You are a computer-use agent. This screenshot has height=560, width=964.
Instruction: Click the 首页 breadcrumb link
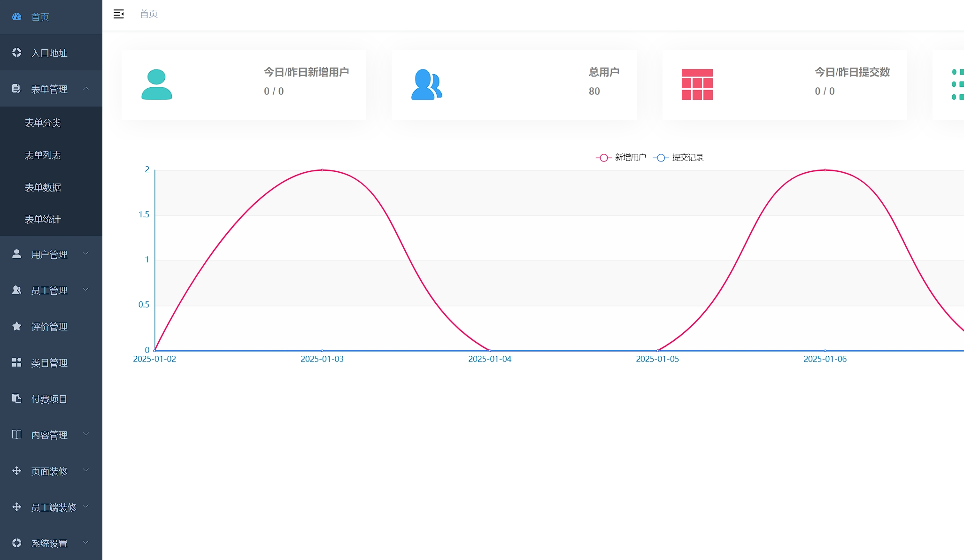[149, 14]
